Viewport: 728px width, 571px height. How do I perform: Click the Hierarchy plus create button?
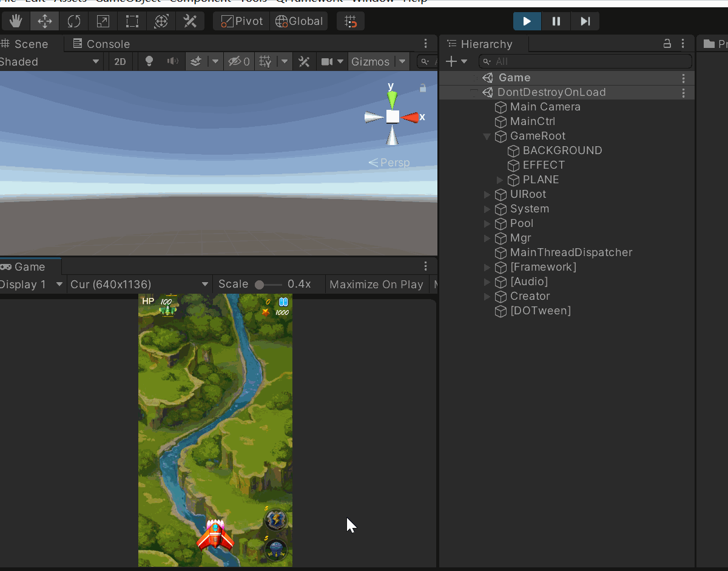(x=456, y=61)
